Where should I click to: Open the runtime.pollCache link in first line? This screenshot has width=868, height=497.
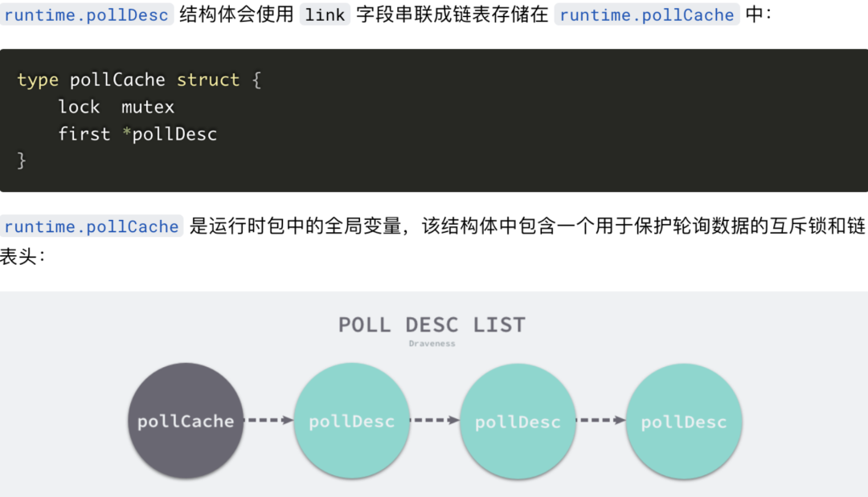point(646,15)
